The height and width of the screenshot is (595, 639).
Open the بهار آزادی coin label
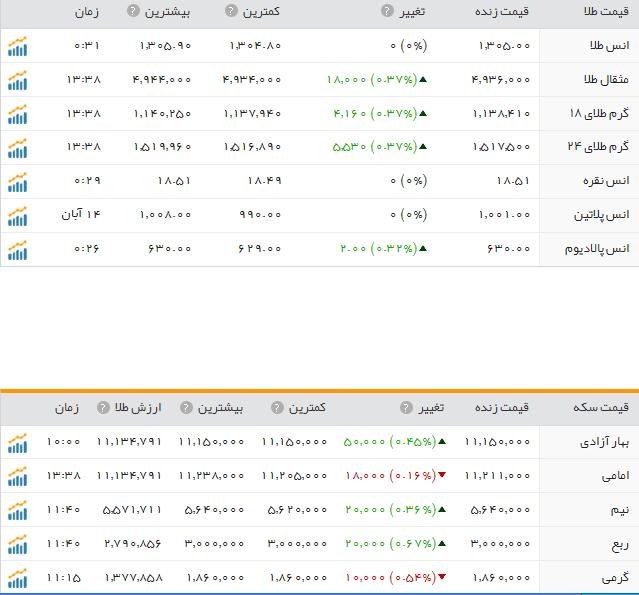[x=605, y=442]
